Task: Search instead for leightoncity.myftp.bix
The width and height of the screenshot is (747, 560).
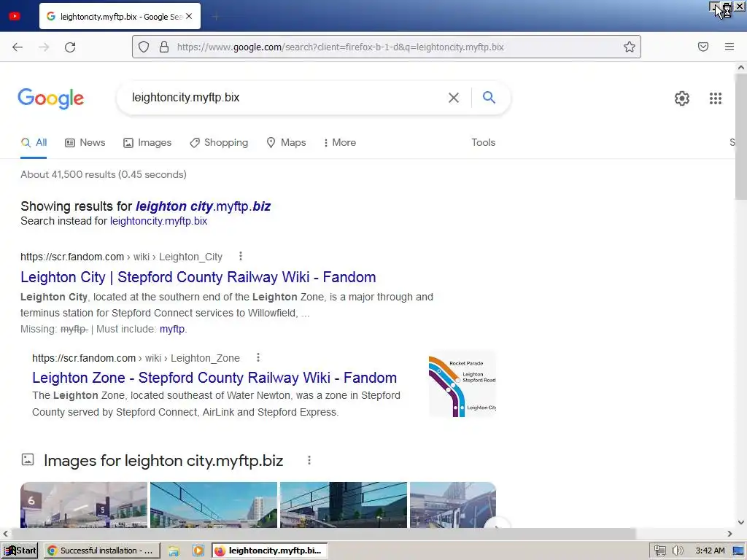Action: click(x=158, y=221)
